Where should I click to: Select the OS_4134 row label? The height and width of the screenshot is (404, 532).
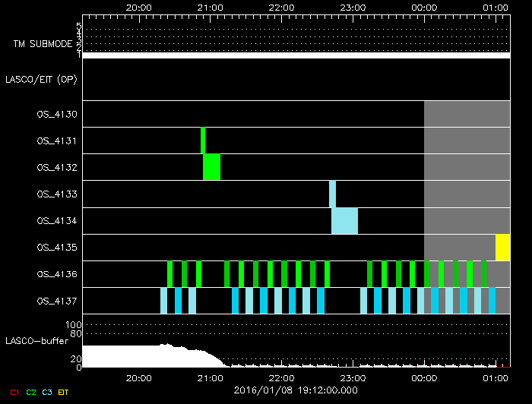pos(57,221)
